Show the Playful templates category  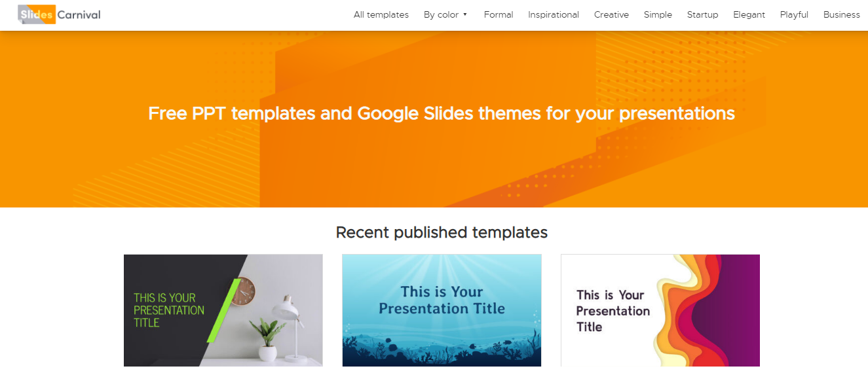(794, 14)
